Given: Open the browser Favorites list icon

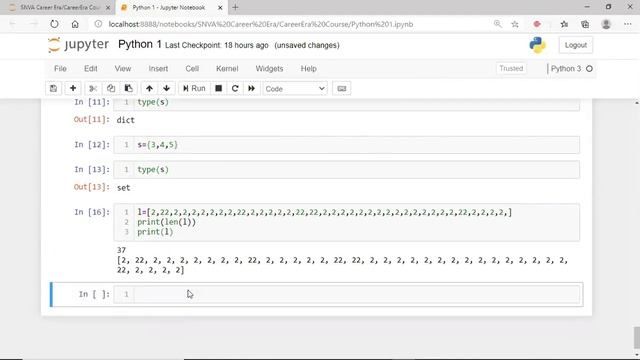Looking at the screenshot, I should [564, 24].
